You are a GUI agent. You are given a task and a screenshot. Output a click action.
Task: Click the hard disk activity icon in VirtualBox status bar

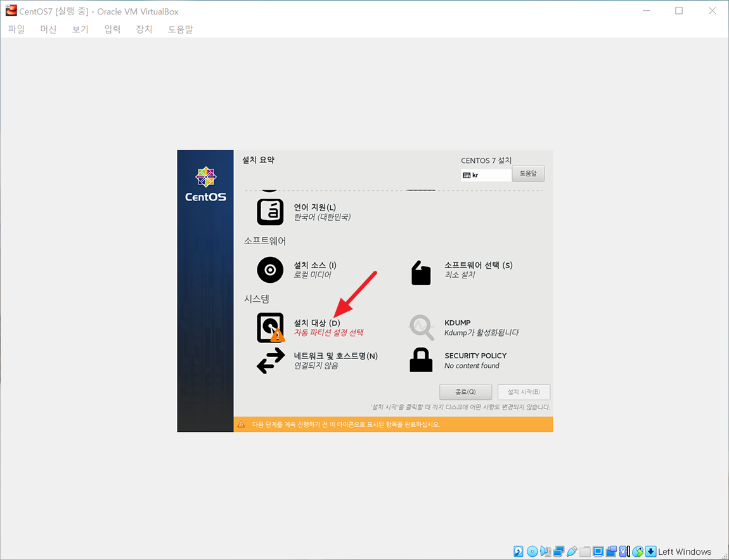[x=519, y=551]
